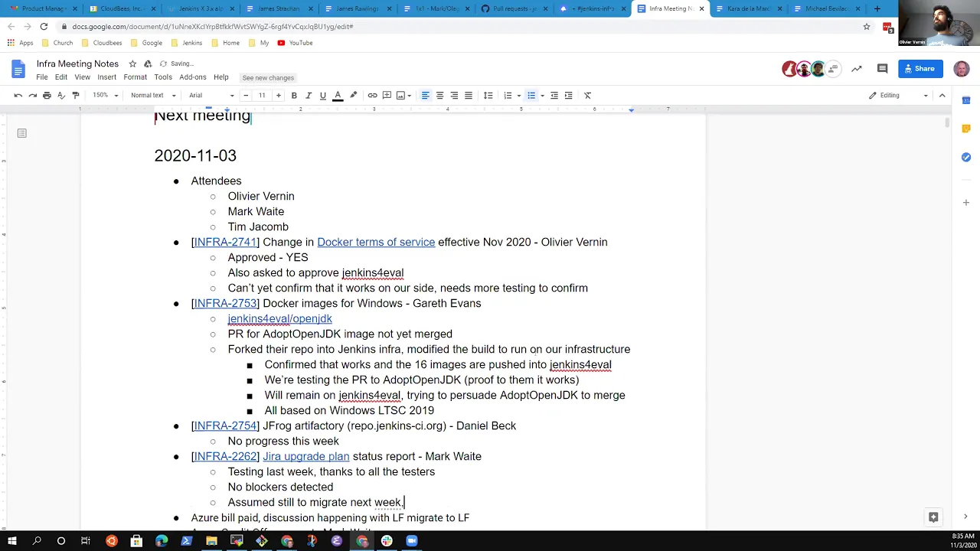Click the Redo icon in toolbar

[x=32, y=96]
